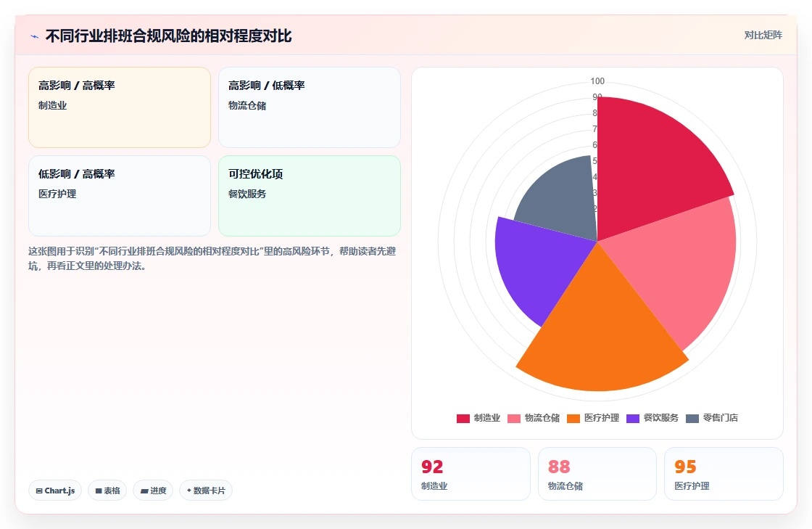Click the 数据卡片 tag chip

click(206, 490)
